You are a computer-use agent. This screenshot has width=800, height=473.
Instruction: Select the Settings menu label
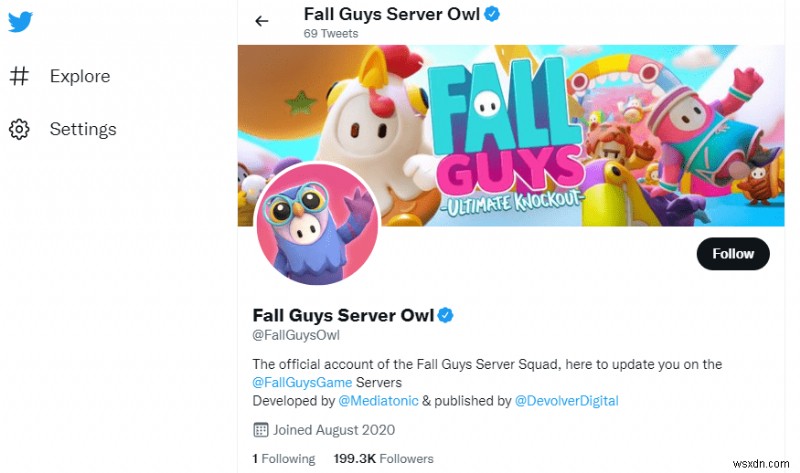[83, 129]
